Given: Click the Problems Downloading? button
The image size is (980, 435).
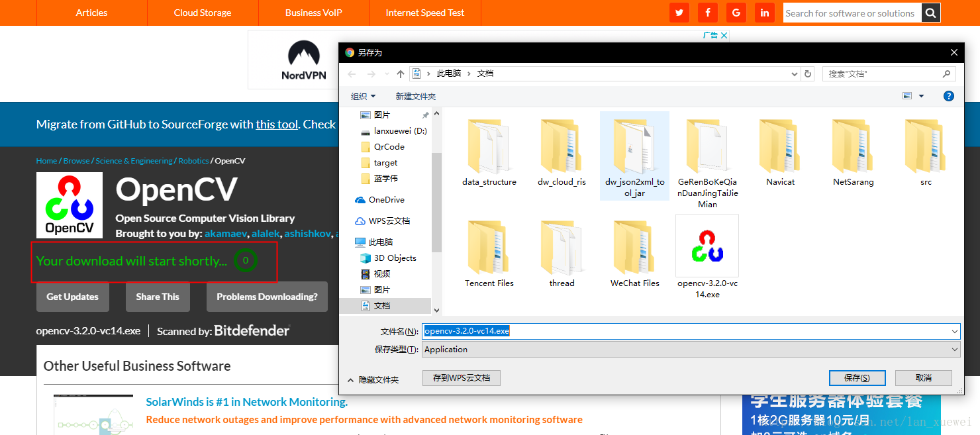Looking at the screenshot, I should pos(267,297).
